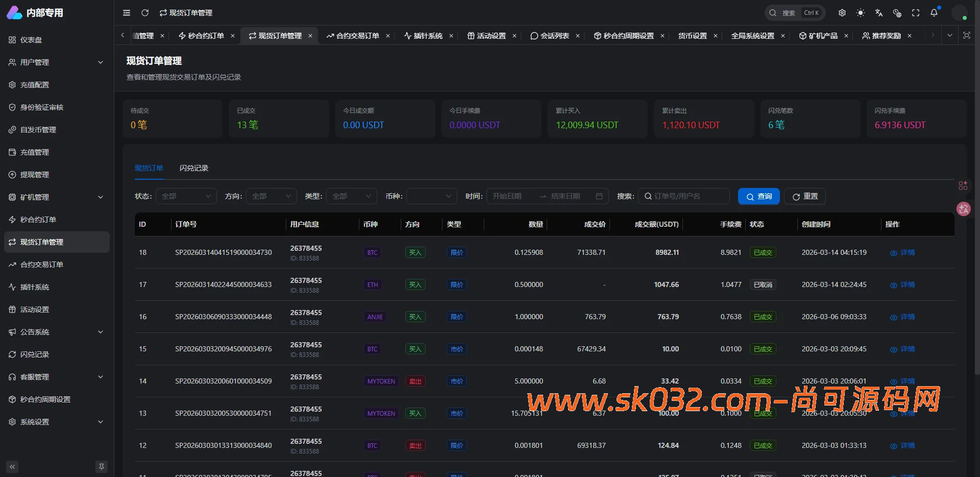Open the 合约交易订单 tab

coord(357,36)
